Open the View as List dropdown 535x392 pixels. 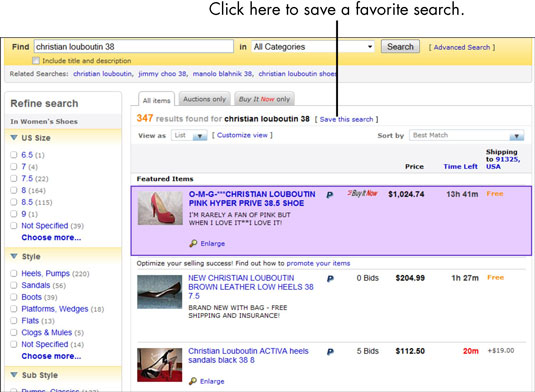pos(189,135)
